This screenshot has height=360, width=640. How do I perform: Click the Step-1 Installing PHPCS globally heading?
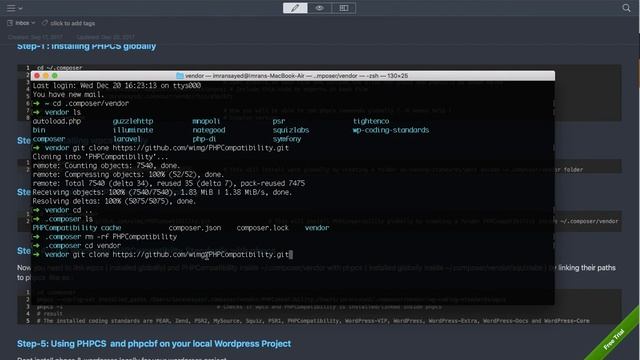(87, 46)
